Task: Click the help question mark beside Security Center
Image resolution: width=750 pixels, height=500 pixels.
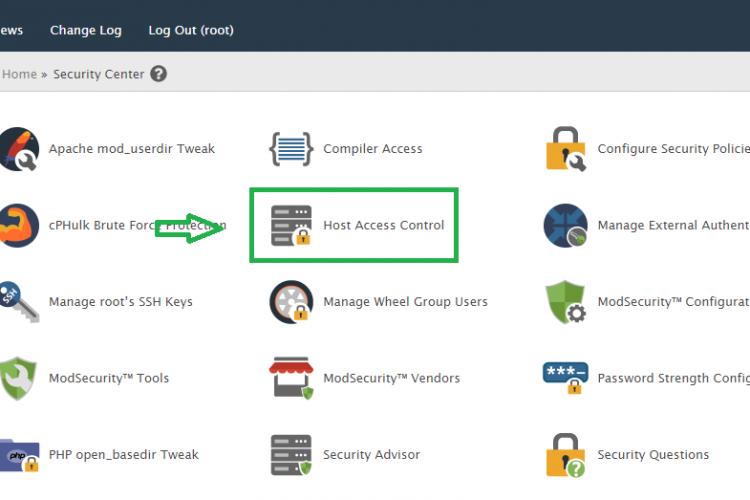Action: click(159, 74)
